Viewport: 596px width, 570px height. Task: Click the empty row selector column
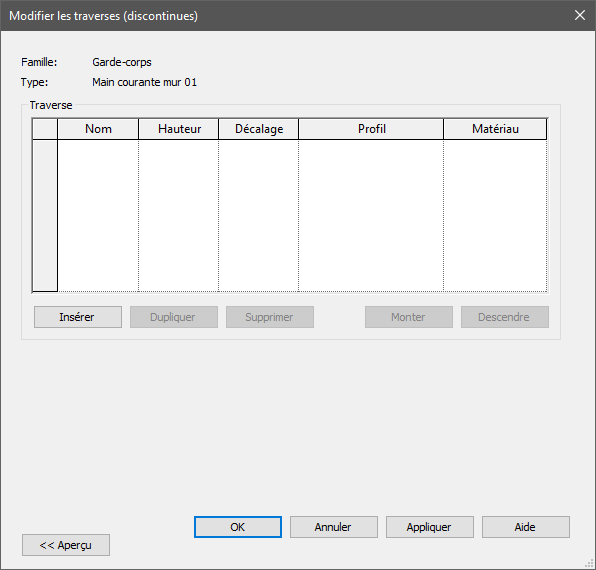point(45,215)
